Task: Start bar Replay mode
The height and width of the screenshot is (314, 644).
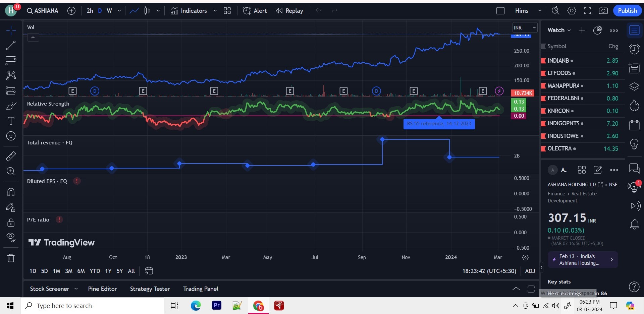Action: click(289, 11)
